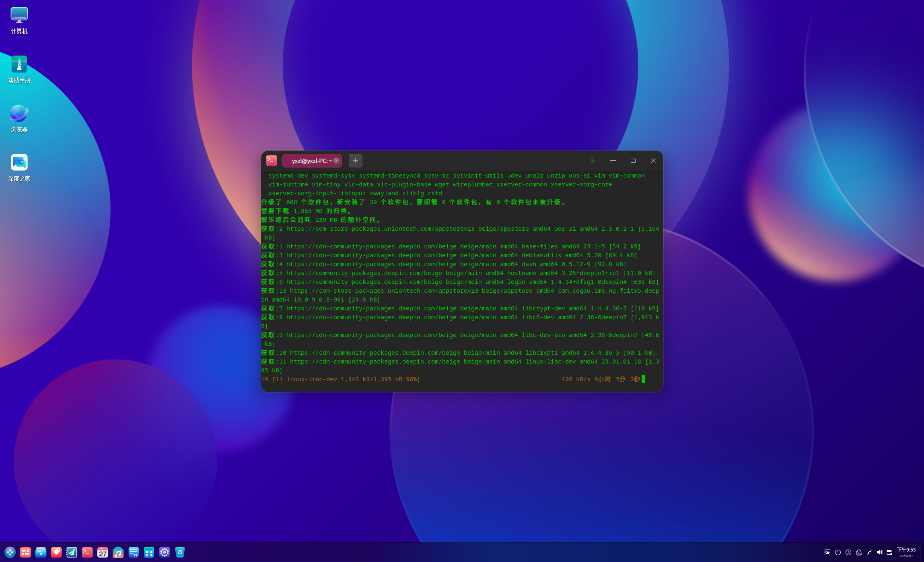The image size is (924, 562).
Task: Open the calendar showing 27
Action: click(x=103, y=552)
